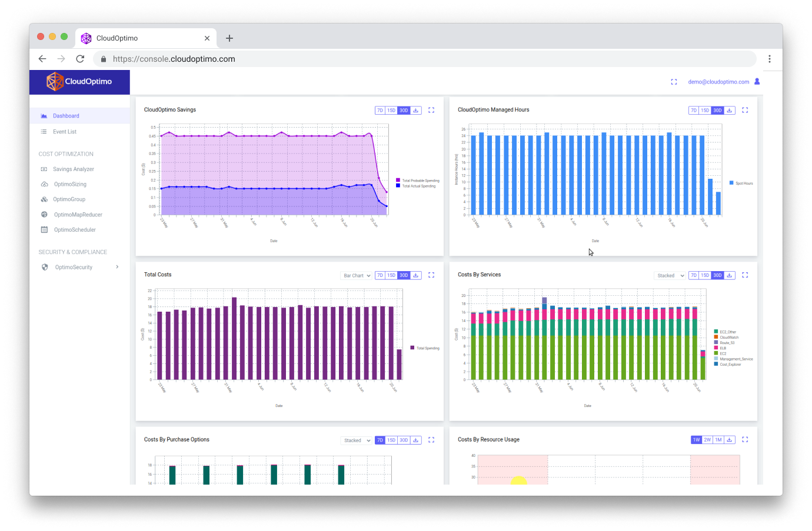This screenshot has width=812, height=531.
Task: Download the Costs By Purchase Options chart
Action: pyautogui.click(x=416, y=440)
